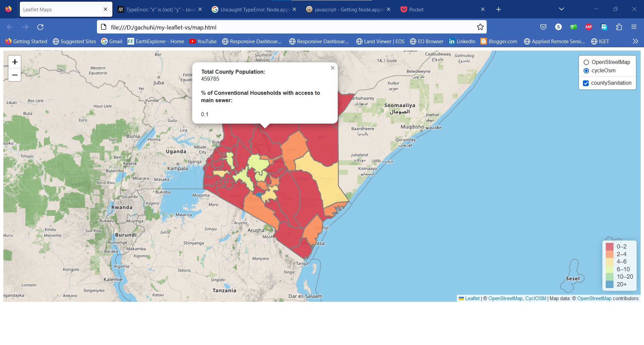The image size is (644, 345).
Task: Click the 20+ blue legend swatch
Action: 609,284
